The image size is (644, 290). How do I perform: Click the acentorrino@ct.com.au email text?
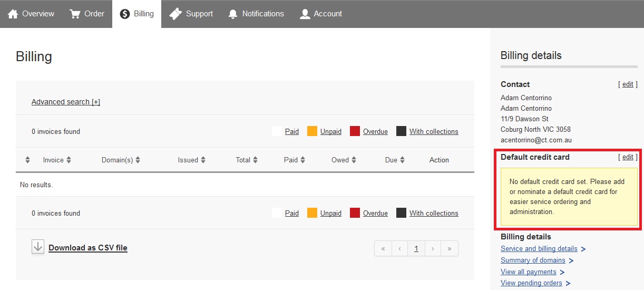[x=536, y=140]
